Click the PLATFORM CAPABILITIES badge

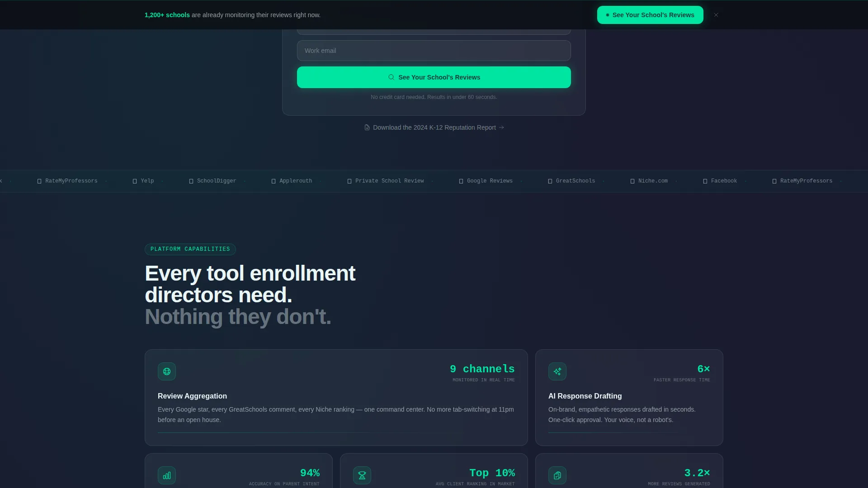coord(190,249)
